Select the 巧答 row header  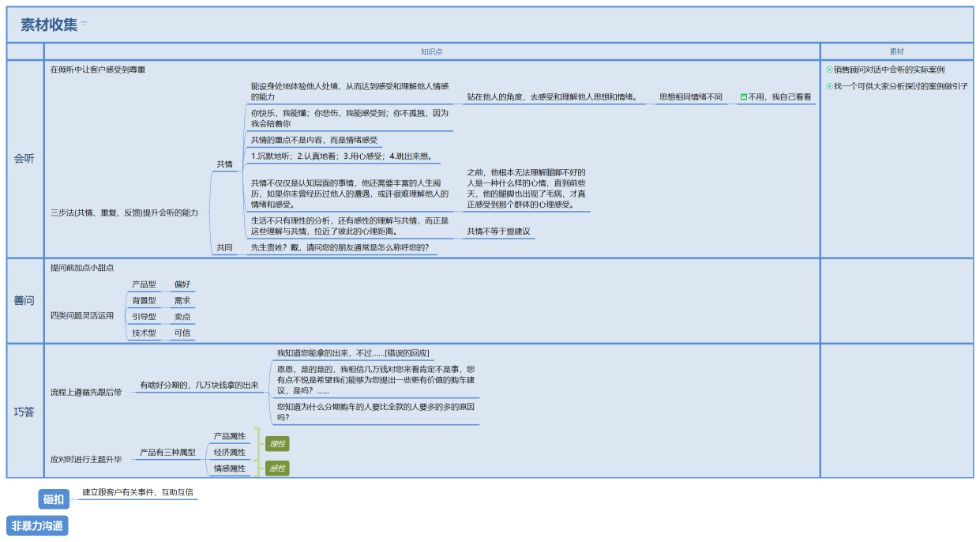24,411
